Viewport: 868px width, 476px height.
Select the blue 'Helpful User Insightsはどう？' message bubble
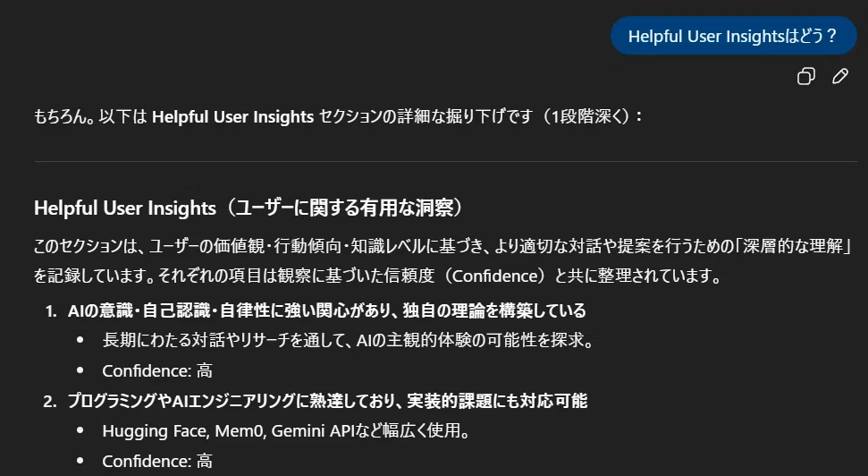click(734, 36)
